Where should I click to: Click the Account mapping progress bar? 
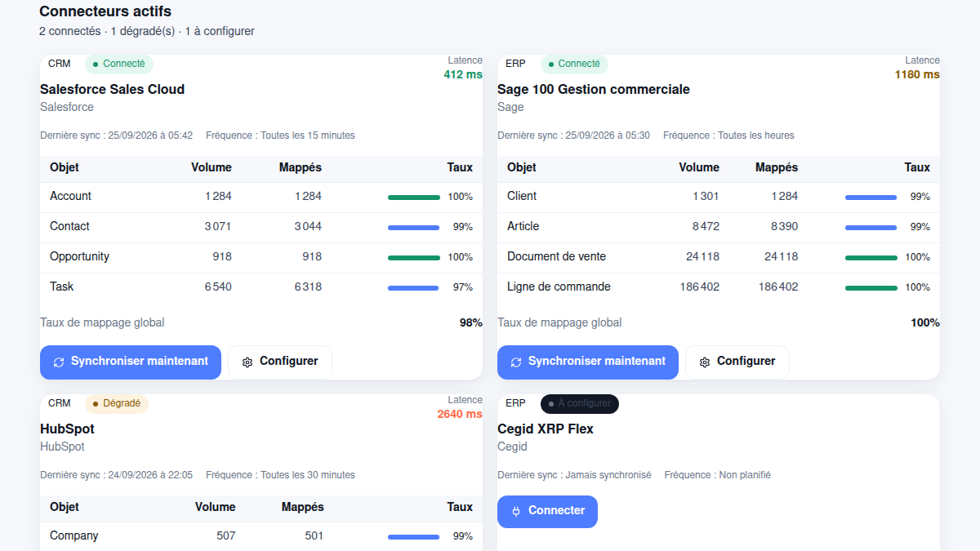click(x=414, y=197)
